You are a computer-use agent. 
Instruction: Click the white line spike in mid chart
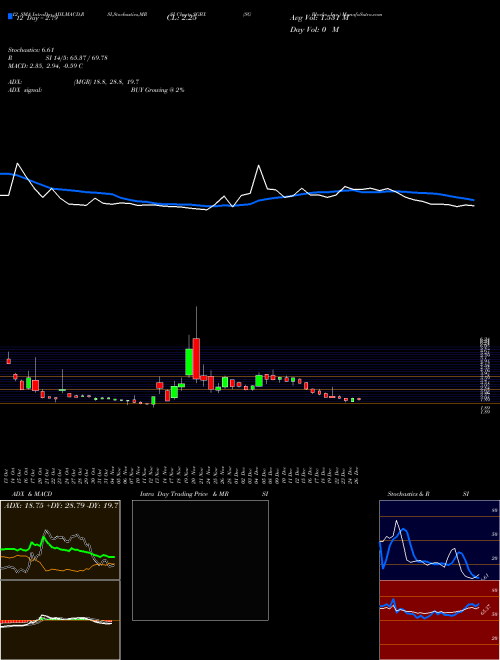click(259, 166)
